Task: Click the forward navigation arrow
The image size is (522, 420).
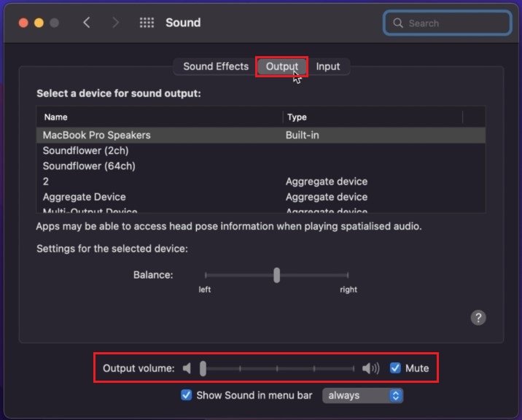Action: coord(115,23)
